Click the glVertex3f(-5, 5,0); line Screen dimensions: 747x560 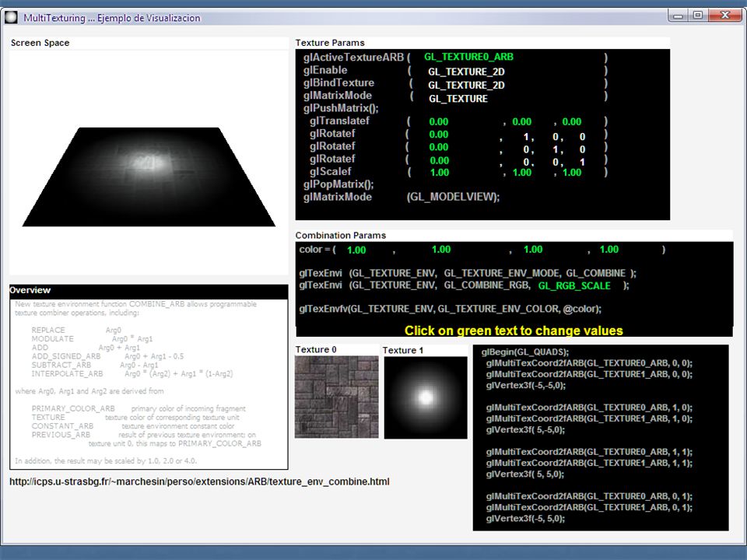click(x=525, y=518)
